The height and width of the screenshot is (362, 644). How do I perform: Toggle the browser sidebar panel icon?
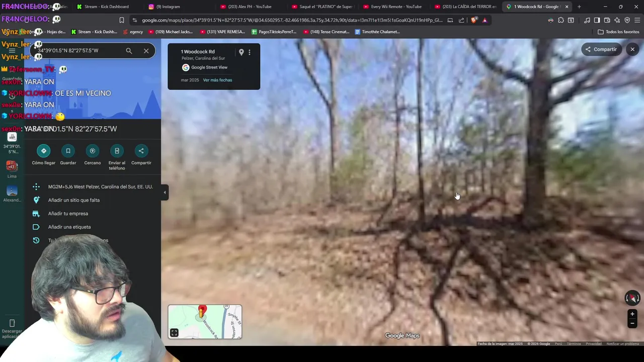[597, 20]
